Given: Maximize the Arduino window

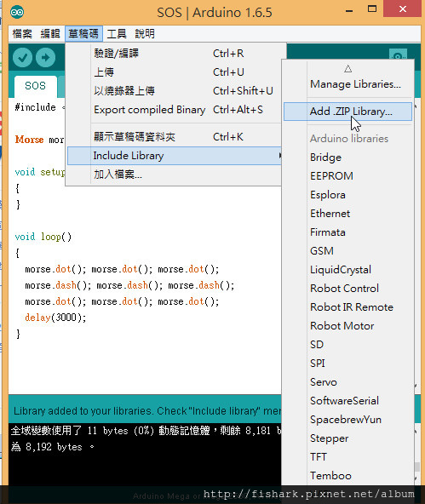Looking at the screenshot, I should pos(372,9).
